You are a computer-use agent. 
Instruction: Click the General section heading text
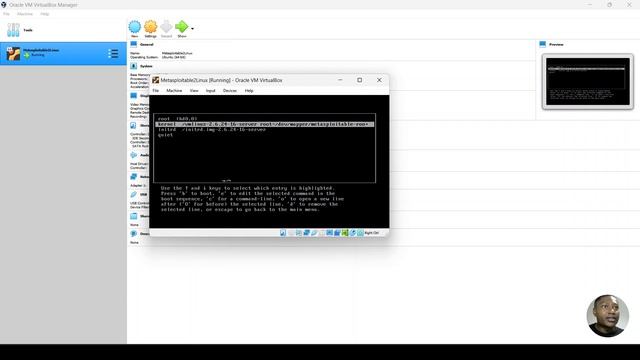point(147,44)
